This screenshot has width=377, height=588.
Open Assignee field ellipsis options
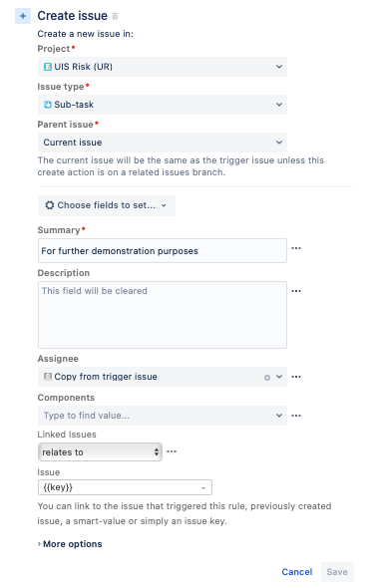pyautogui.click(x=296, y=377)
